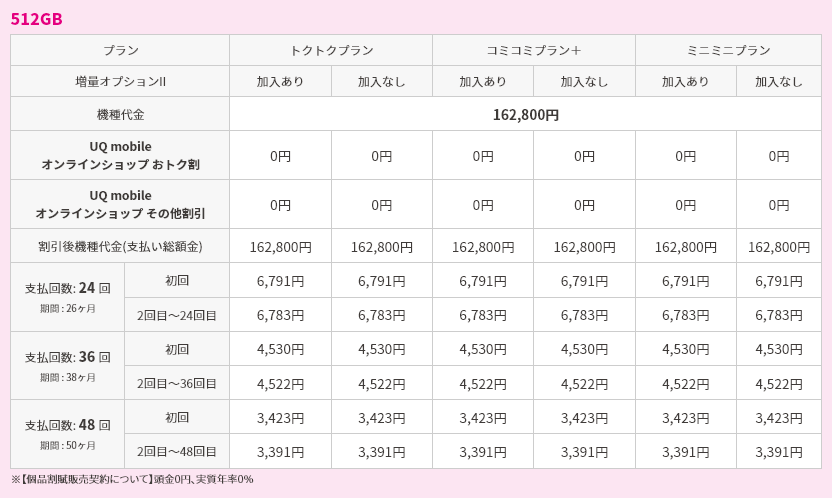This screenshot has height=498, width=832.
Task: Select the トクトクプラン column header
Action: (331, 50)
